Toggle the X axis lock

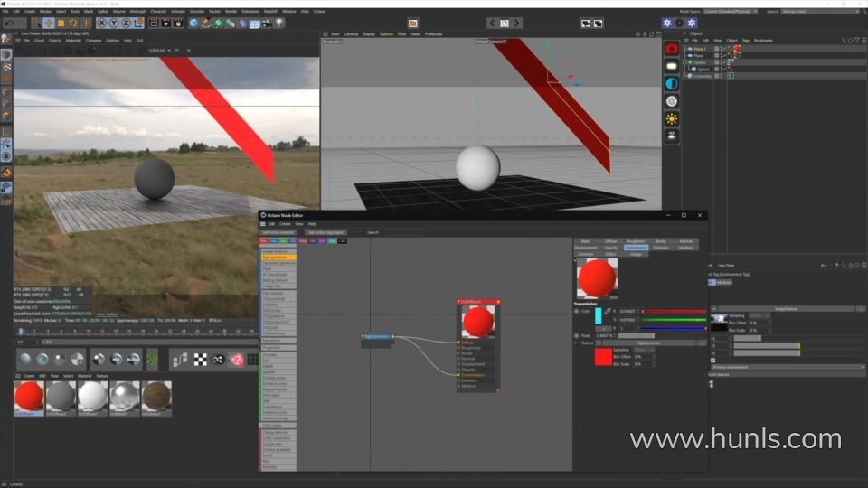101,23
